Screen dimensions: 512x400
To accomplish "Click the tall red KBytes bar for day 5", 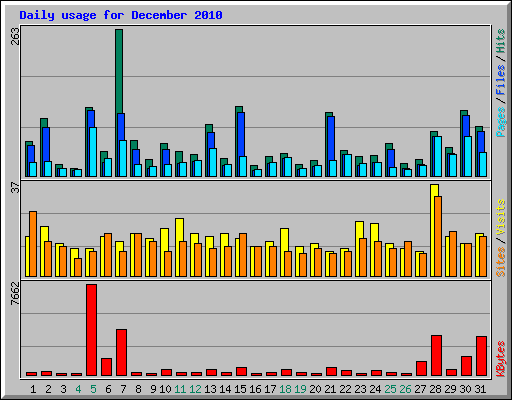I will [x=92, y=330].
